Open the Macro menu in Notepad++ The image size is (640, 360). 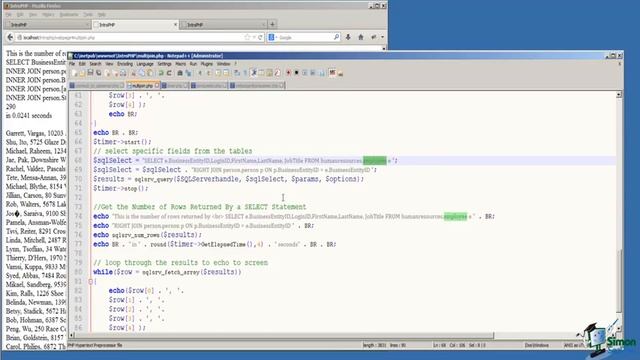point(180,64)
